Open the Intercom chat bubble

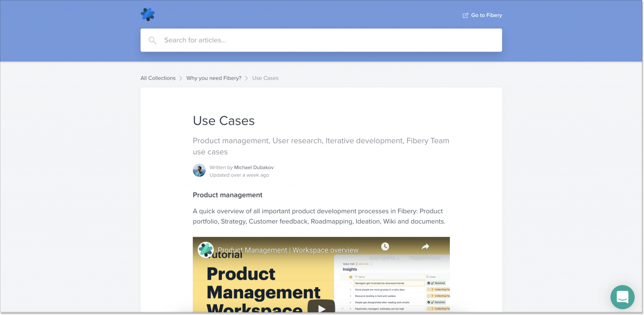point(622,297)
